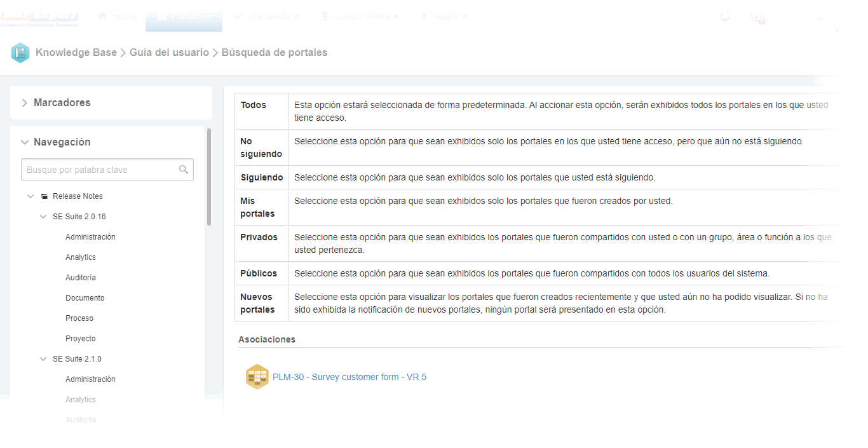This screenshot has width=868, height=448.
Task: Click the Siguiendo table cell
Action: (262, 177)
